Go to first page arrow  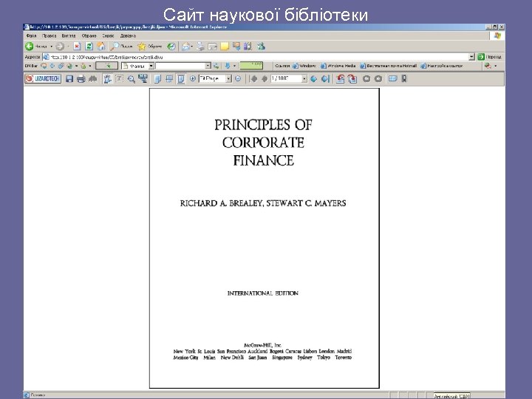[253, 79]
